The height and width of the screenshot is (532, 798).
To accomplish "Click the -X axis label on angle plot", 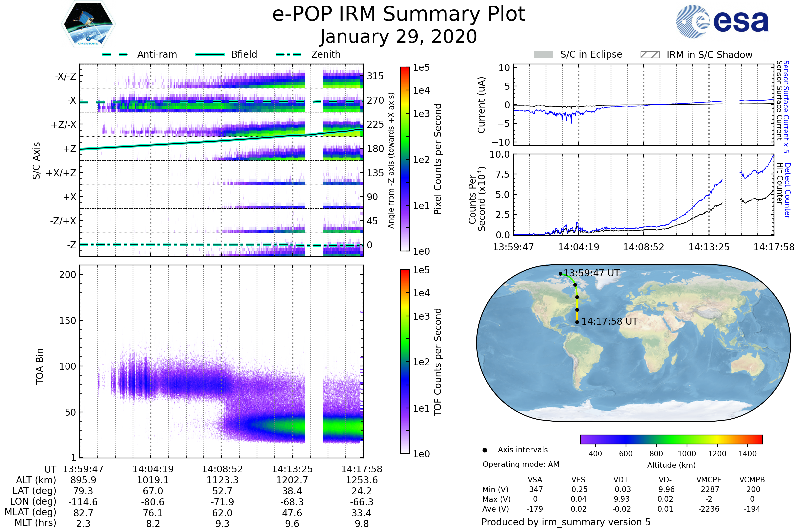I will [71, 101].
